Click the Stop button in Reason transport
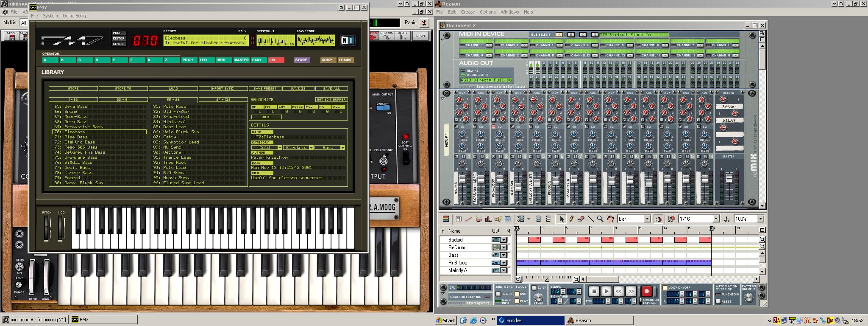868x326 pixels. click(x=594, y=291)
